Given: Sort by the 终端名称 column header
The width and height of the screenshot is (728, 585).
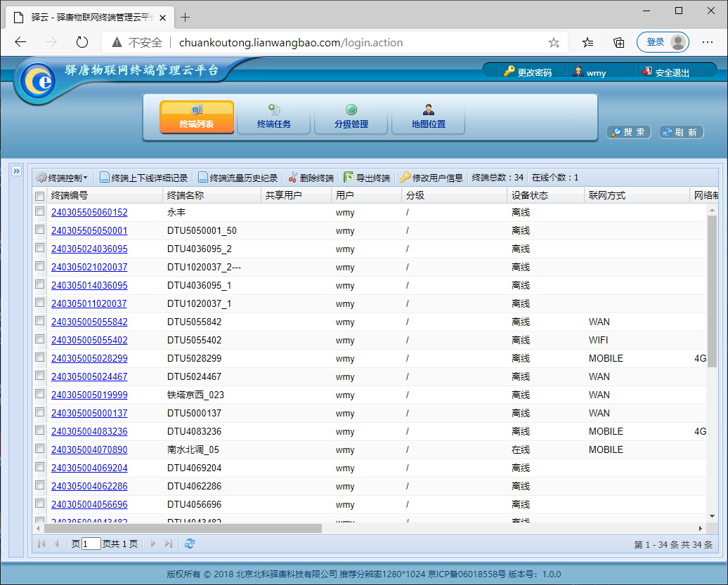Looking at the screenshot, I should (x=212, y=195).
